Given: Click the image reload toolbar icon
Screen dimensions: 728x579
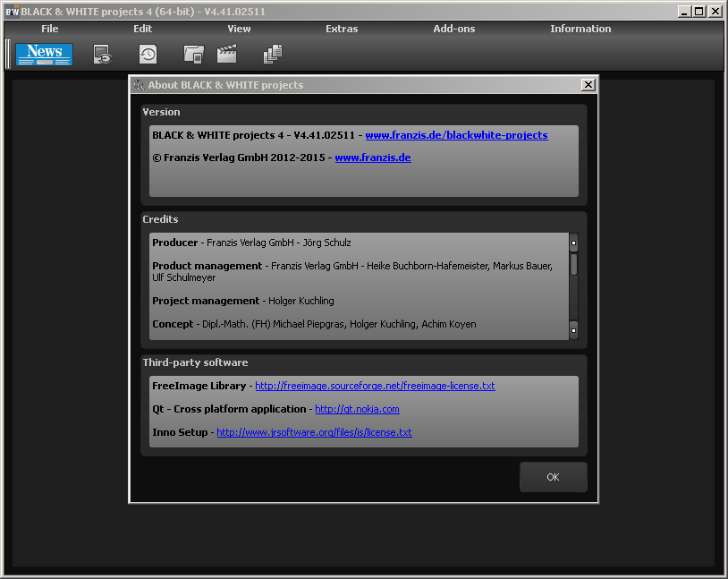Looking at the screenshot, I should click(x=103, y=55).
